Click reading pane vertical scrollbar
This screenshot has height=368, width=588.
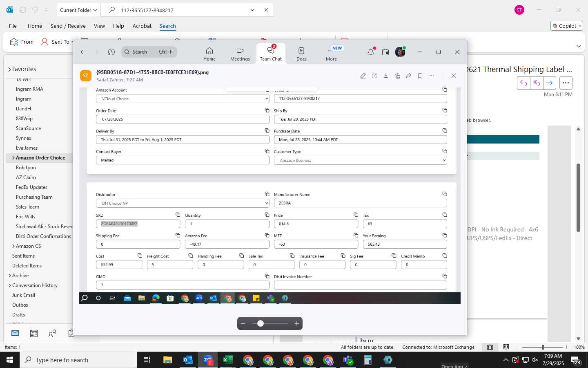(x=578, y=198)
